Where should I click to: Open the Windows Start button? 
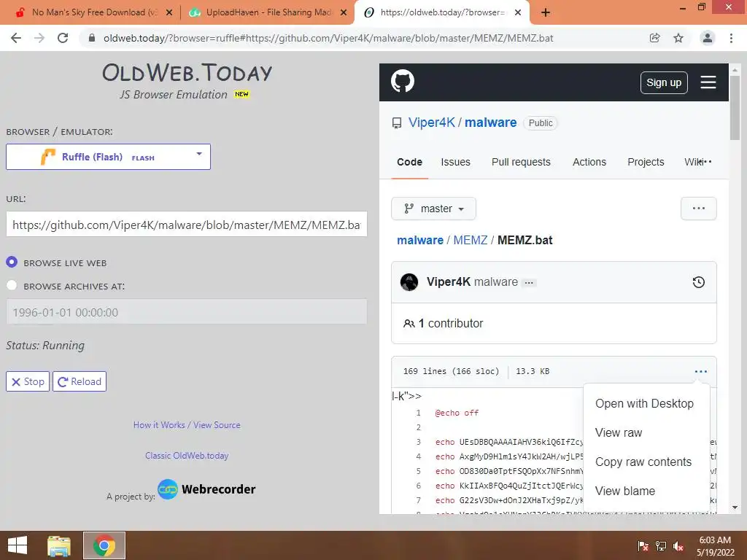[x=18, y=545]
